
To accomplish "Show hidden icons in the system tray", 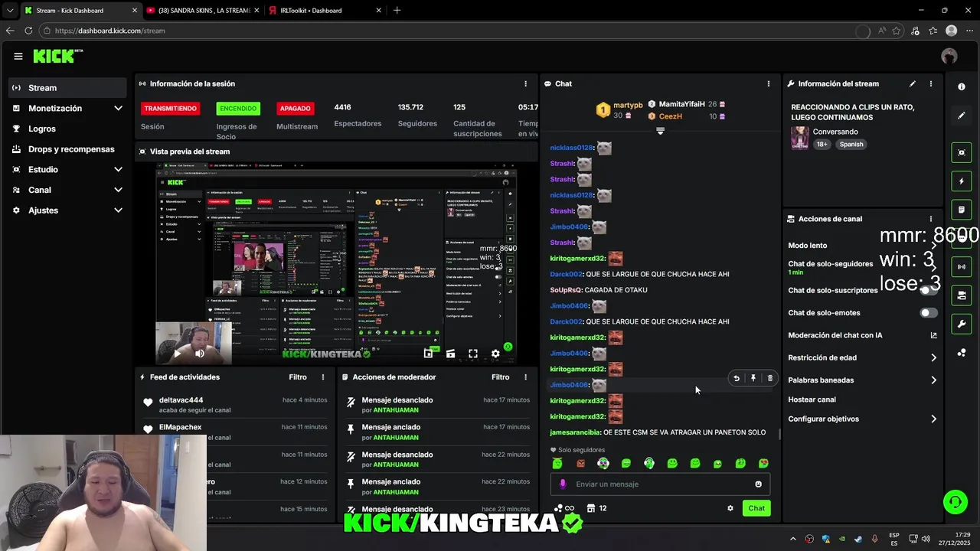I will point(792,539).
